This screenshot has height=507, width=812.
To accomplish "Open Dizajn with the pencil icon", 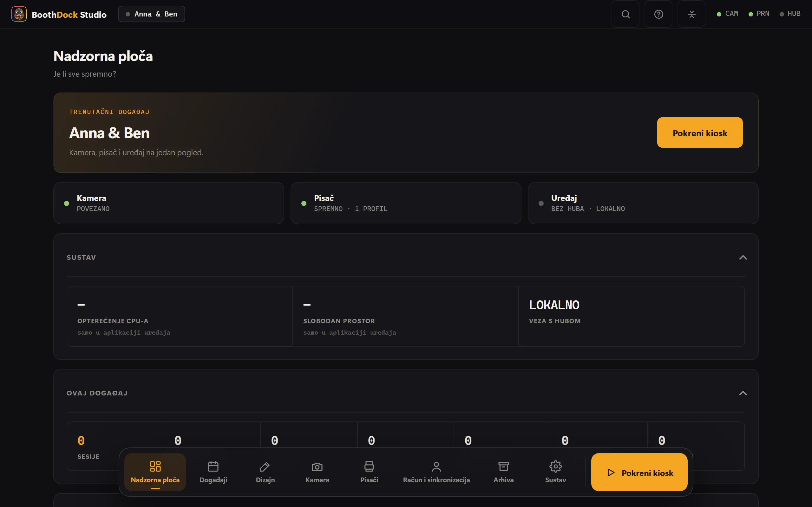I will coord(265,472).
